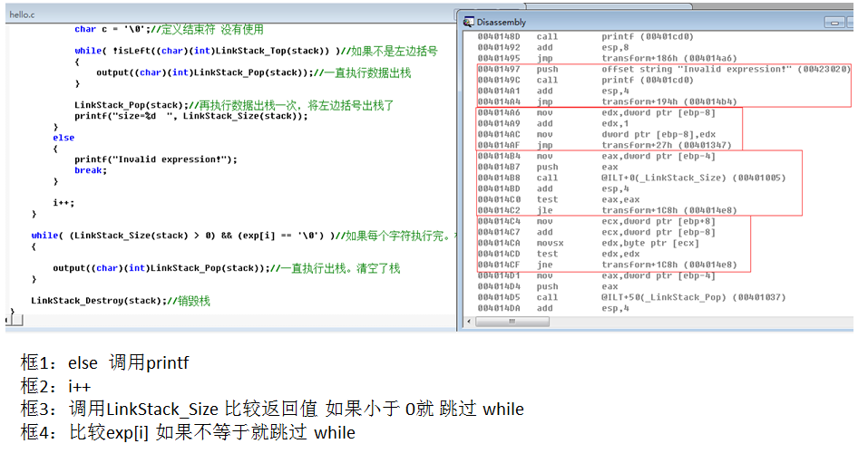This screenshot has width=868, height=463.
Task: Click disassembly line 004014B7 push eax
Action: click(548, 167)
